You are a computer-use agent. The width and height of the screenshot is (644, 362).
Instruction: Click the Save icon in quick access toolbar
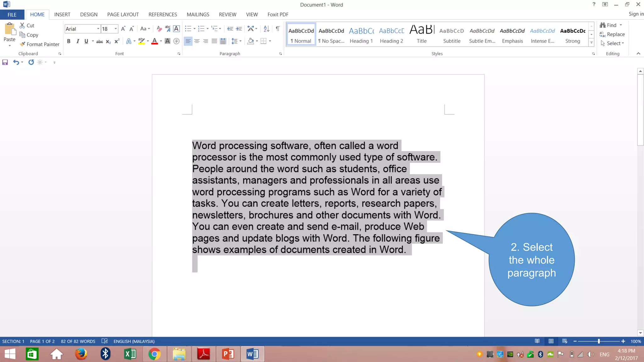tap(5, 62)
